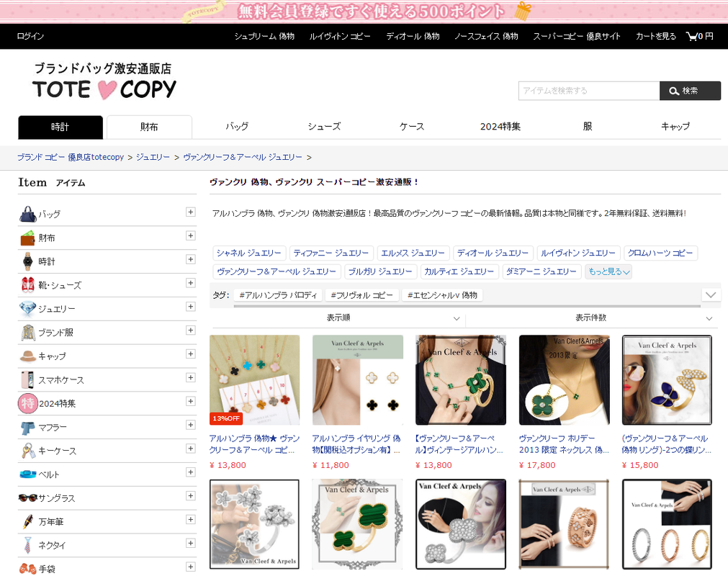
Task: Select the ケース navigation tab
Action: (412, 126)
